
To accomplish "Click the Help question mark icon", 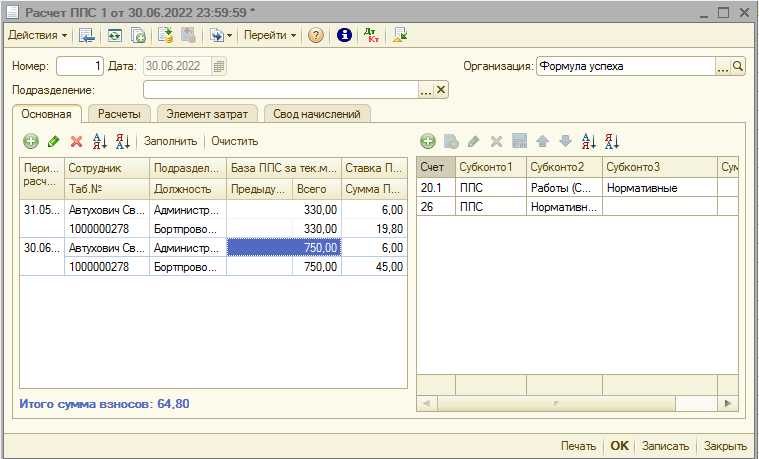I will pos(316,35).
